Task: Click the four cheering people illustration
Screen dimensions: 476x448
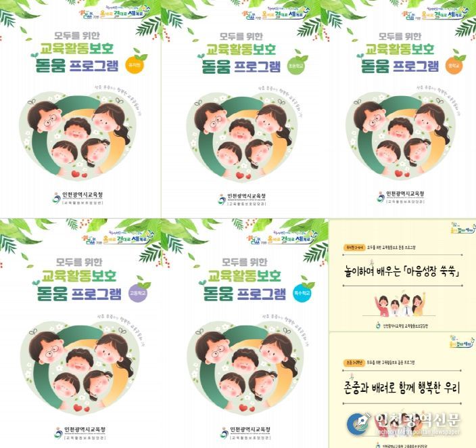Action: pos(400,305)
